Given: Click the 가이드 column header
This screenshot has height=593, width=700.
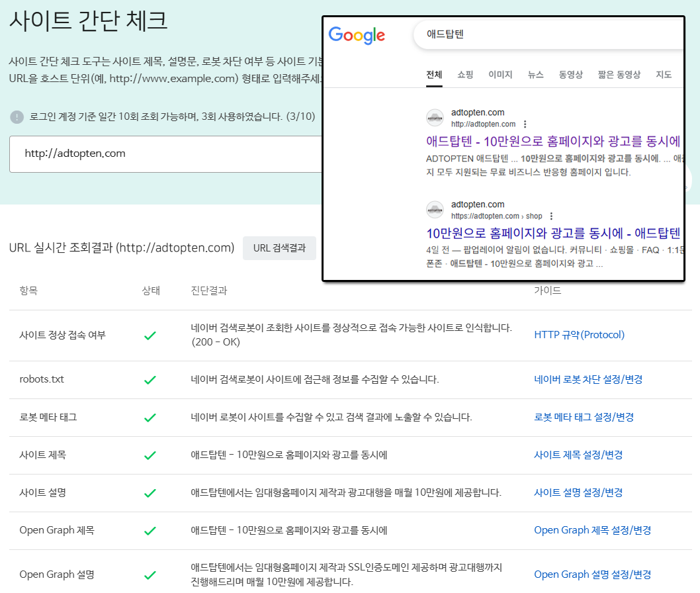Looking at the screenshot, I should click(x=547, y=291).
